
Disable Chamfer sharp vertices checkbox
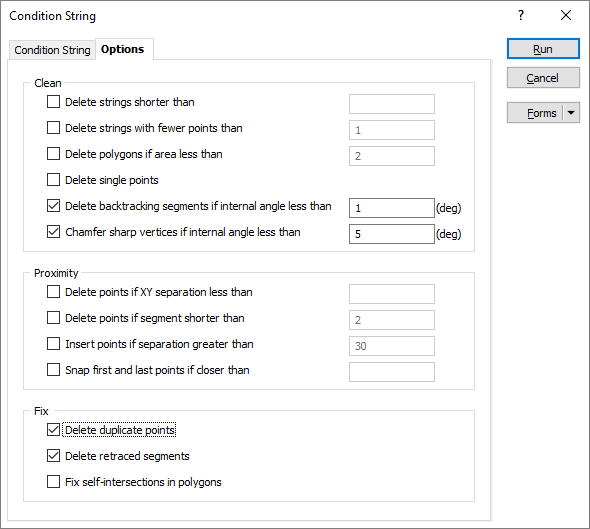click(x=53, y=231)
